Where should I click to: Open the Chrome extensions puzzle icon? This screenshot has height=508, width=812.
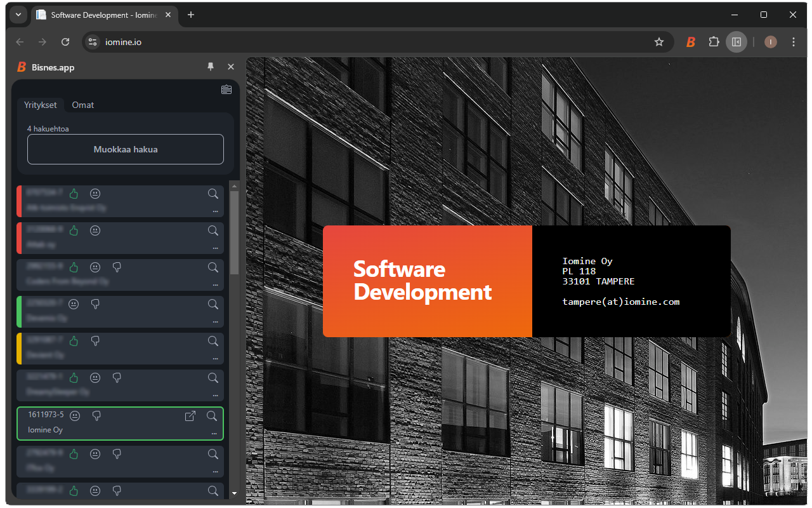pyautogui.click(x=714, y=42)
